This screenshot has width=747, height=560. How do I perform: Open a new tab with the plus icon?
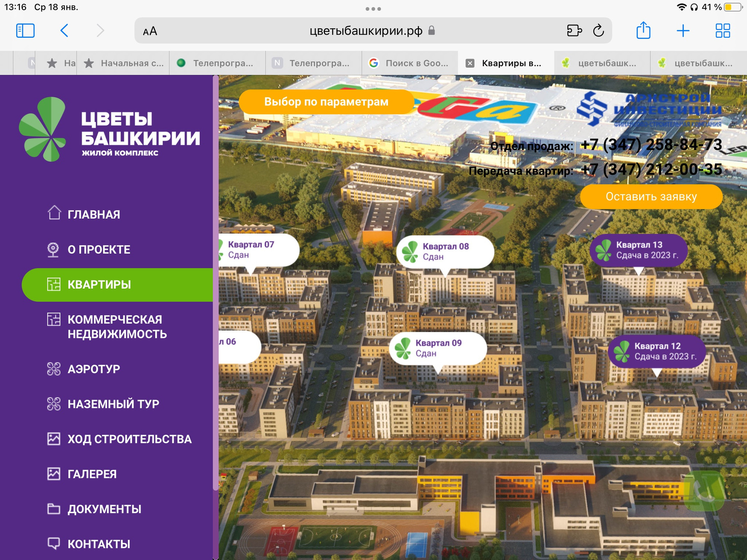(683, 31)
